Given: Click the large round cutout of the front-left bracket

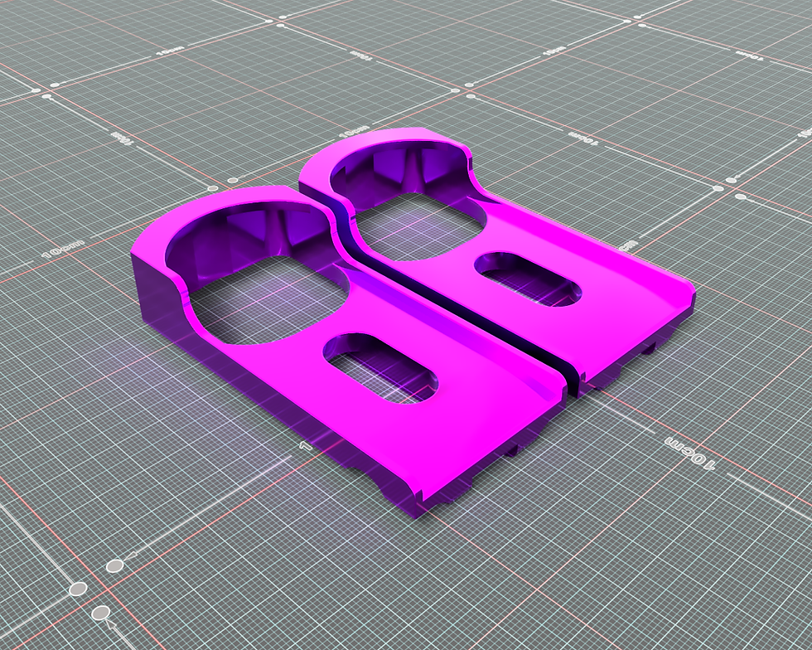Looking at the screenshot, I should pyautogui.click(x=258, y=274).
